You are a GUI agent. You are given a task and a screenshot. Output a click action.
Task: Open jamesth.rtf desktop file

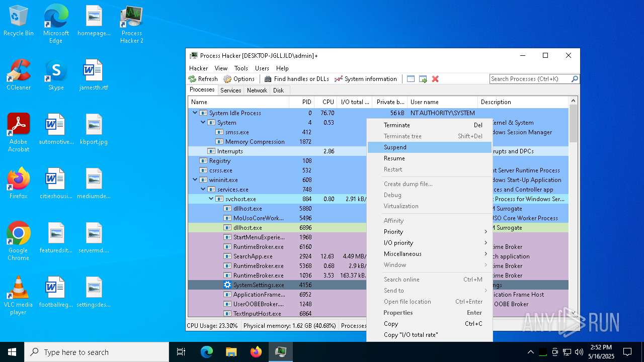pyautogui.click(x=94, y=74)
